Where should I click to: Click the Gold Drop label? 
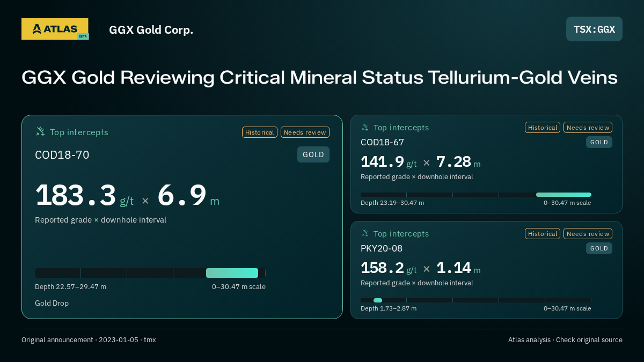pos(52,303)
